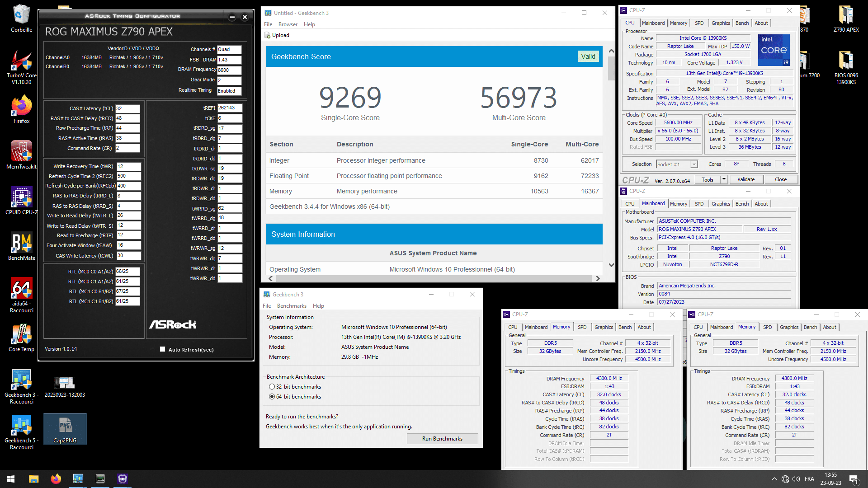Launch BenchMate desktop icon
Screen dimensions: 868x488
(21, 246)
